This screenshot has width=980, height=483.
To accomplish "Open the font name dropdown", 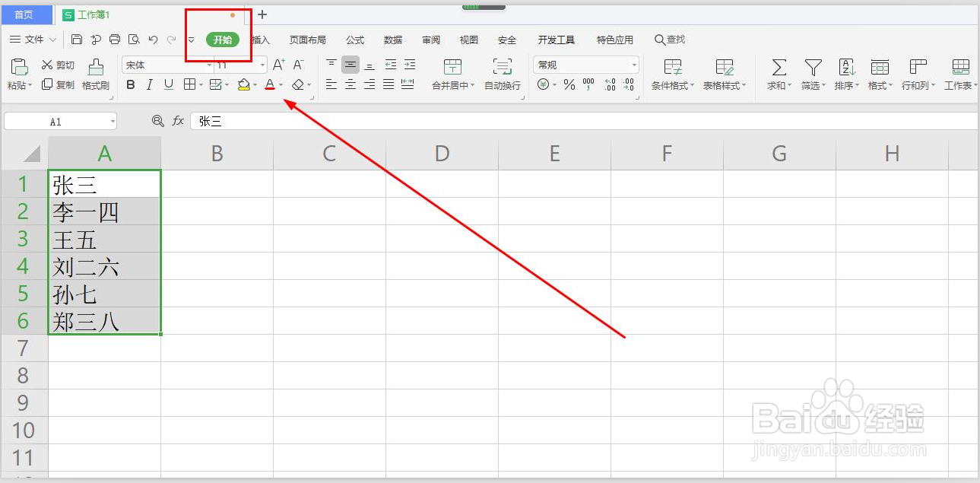I will (x=208, y=64).
